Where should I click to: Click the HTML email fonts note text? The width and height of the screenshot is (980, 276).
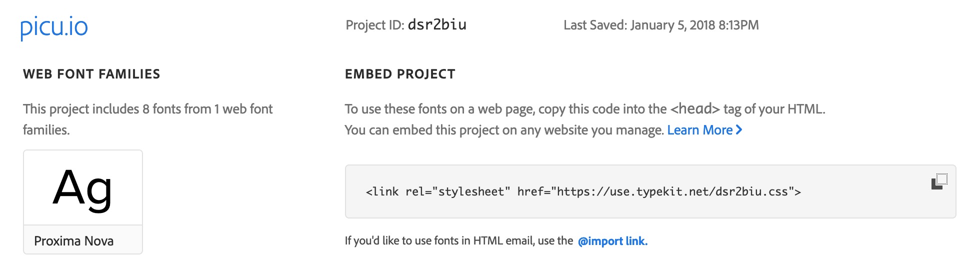pyautogui.click(x=459, y=240)
